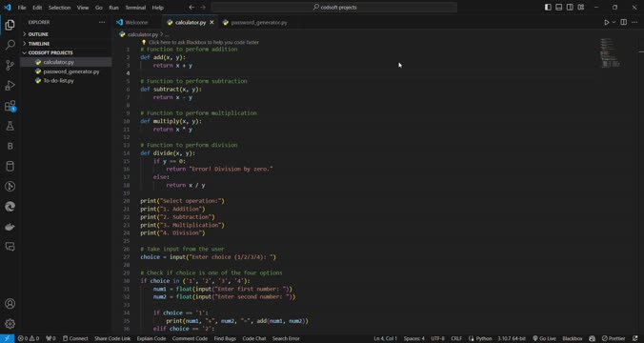644x343 pixels.
Task: Click the remote window indicator in status bar
Action: tap(7, 338)
